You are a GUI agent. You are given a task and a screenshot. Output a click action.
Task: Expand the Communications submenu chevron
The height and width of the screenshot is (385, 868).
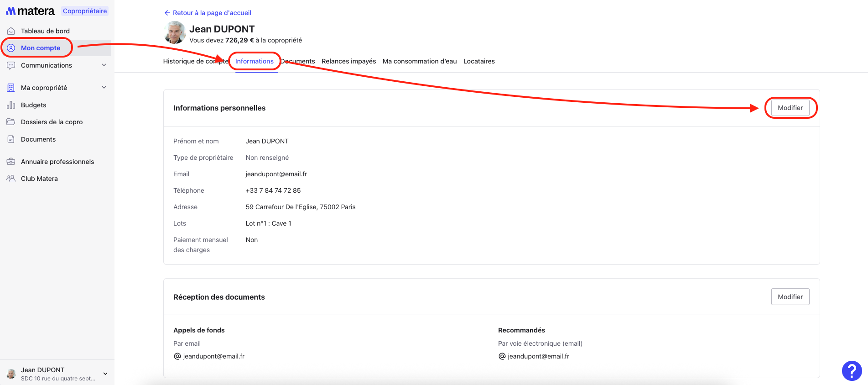point(104,65)
